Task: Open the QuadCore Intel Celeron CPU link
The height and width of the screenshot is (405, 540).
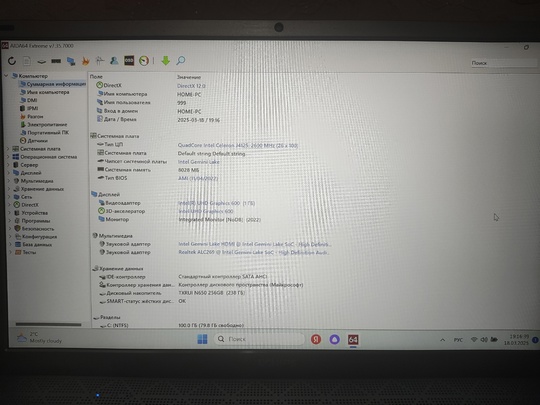Action: 238,145
